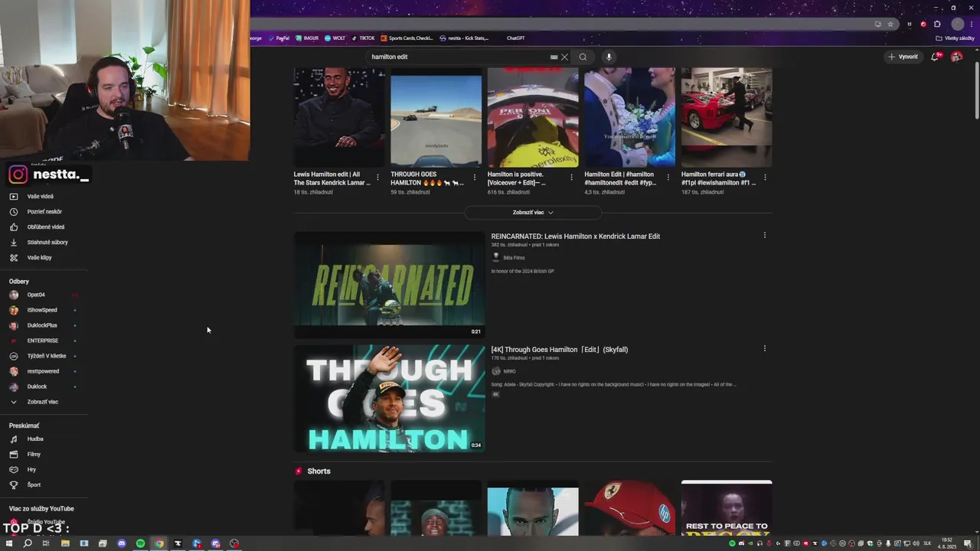Visit Bělla Films channel link
Image resolution: width=980 pixels, height=551 pixels.
tap(514, 258)
